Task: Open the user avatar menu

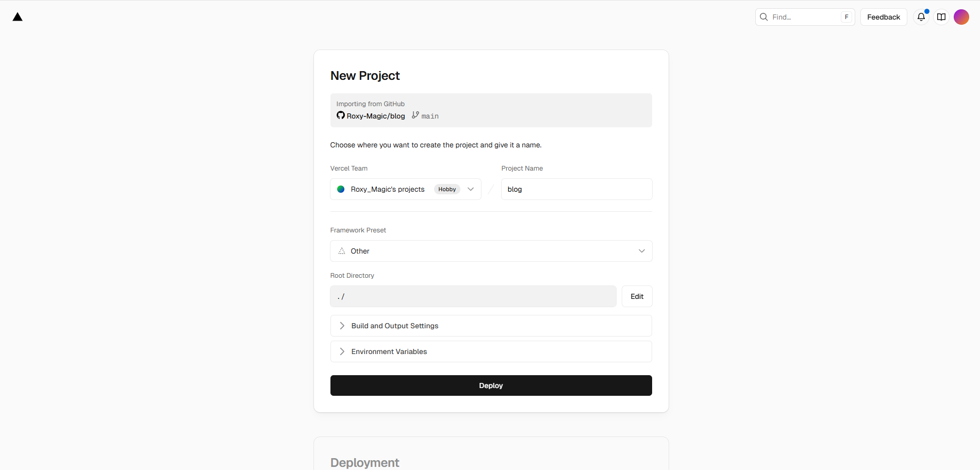Action: click(961, 17)
